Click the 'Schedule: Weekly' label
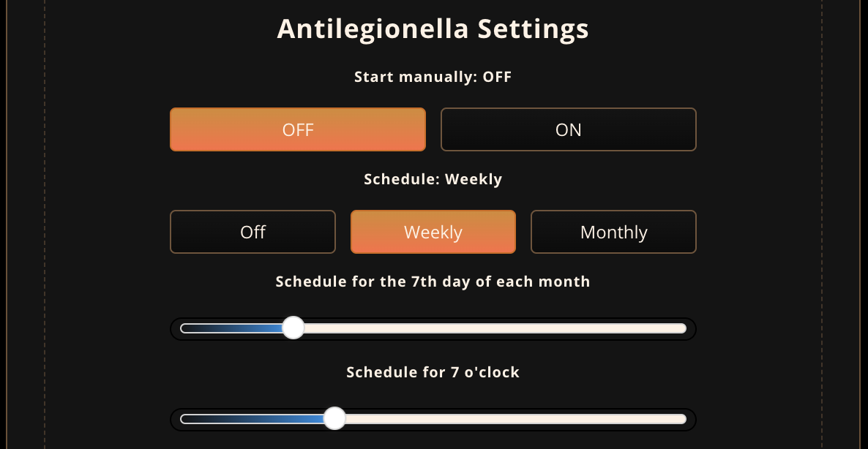The width and height of the screenshot is (868, 449). [433, 179]
